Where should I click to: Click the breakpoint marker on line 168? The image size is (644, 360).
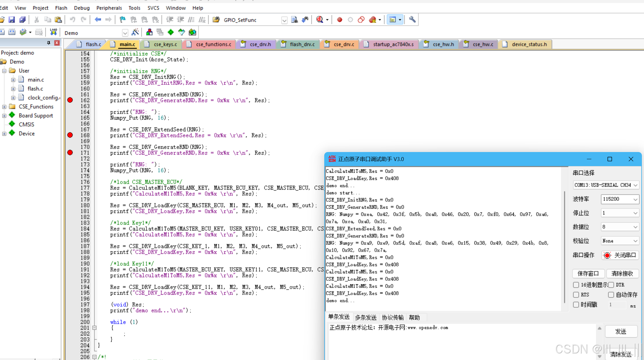point(70,135)
